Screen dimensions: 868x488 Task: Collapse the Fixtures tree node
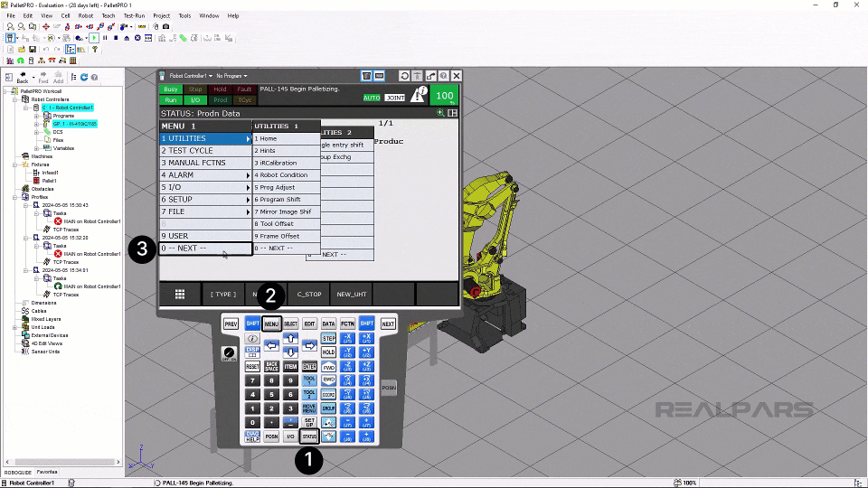pyautogui.click(x=15, y=164)
